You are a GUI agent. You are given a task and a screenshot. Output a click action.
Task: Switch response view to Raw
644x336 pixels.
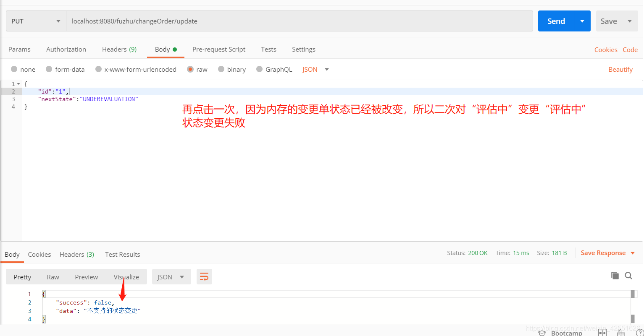(53, 277)
